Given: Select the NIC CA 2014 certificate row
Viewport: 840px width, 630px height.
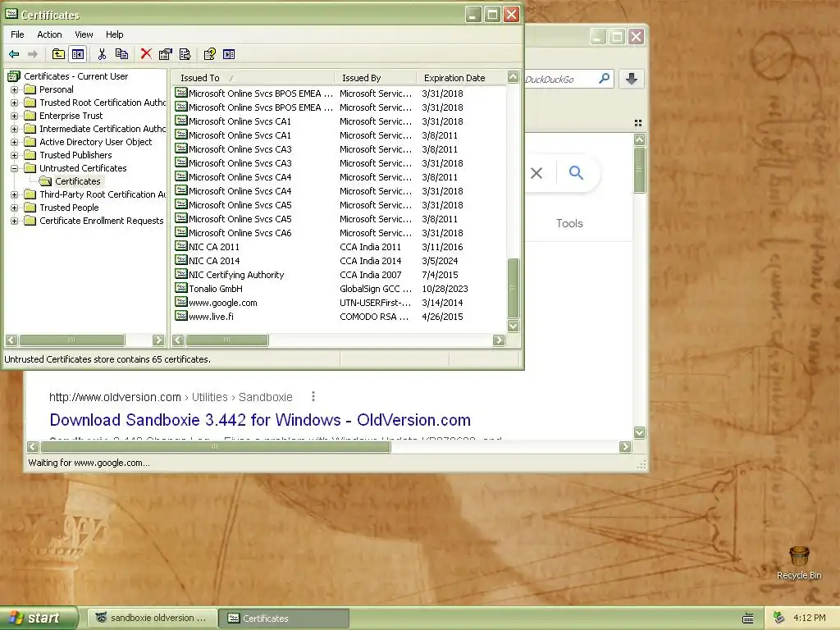Looking at the screenshot, I should pos(339,260).
